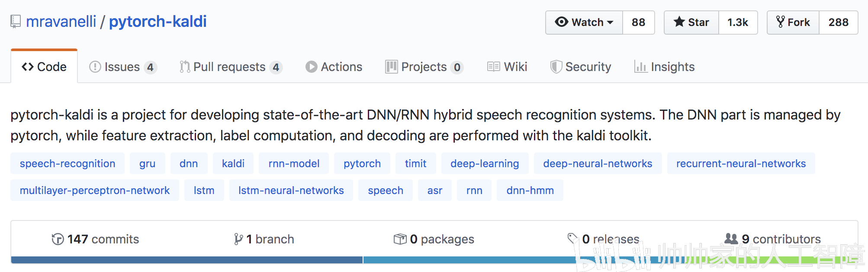Image resolution: width=868 pixels, height=272 pixels.
Task: Open the Projects tab
Action: coord(424,67)
